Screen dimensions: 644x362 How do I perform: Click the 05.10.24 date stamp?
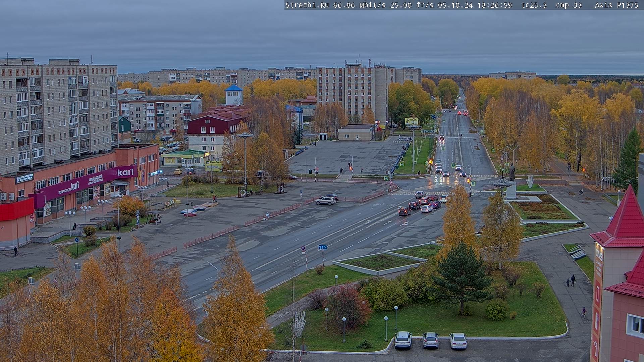pos(455,5)
